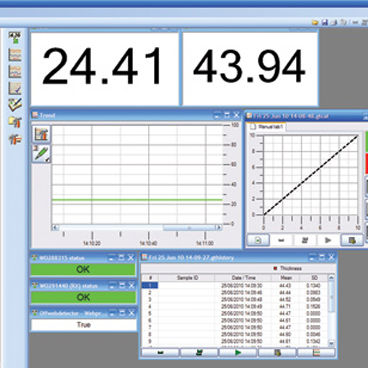368x368 pixels.
Task: Click the lower green OK status indicator
Action: 83,297
